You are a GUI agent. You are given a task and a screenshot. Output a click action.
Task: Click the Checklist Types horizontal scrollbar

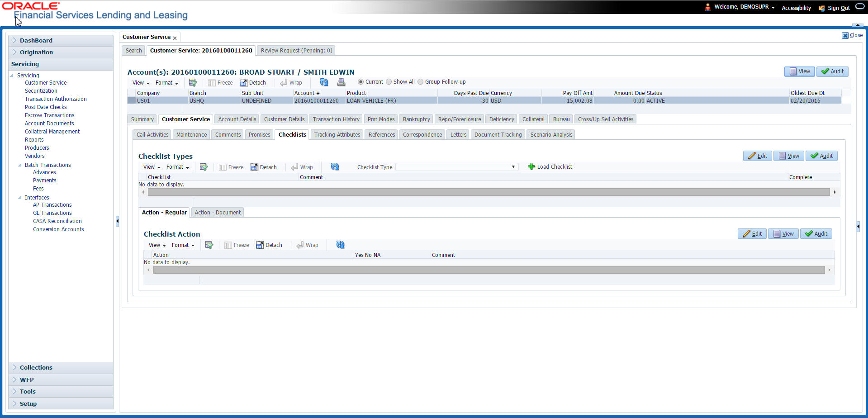click(489, 192)
